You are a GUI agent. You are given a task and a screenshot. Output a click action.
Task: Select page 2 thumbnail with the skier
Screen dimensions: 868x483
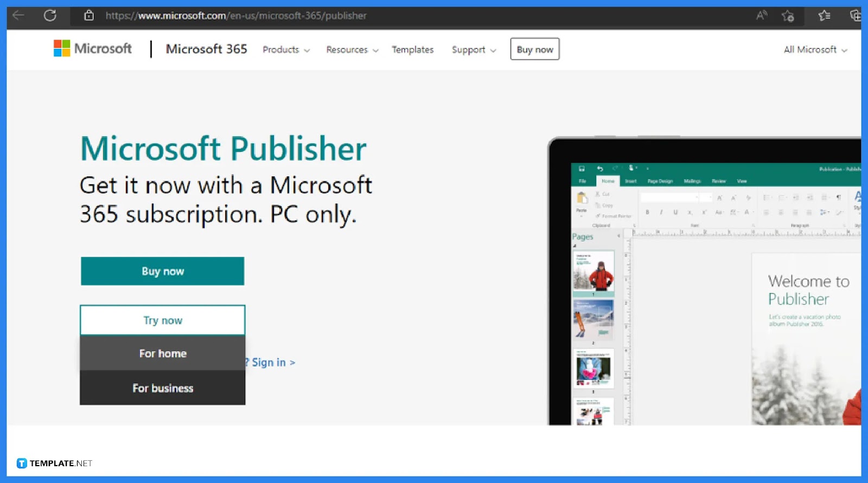point(593,319)
